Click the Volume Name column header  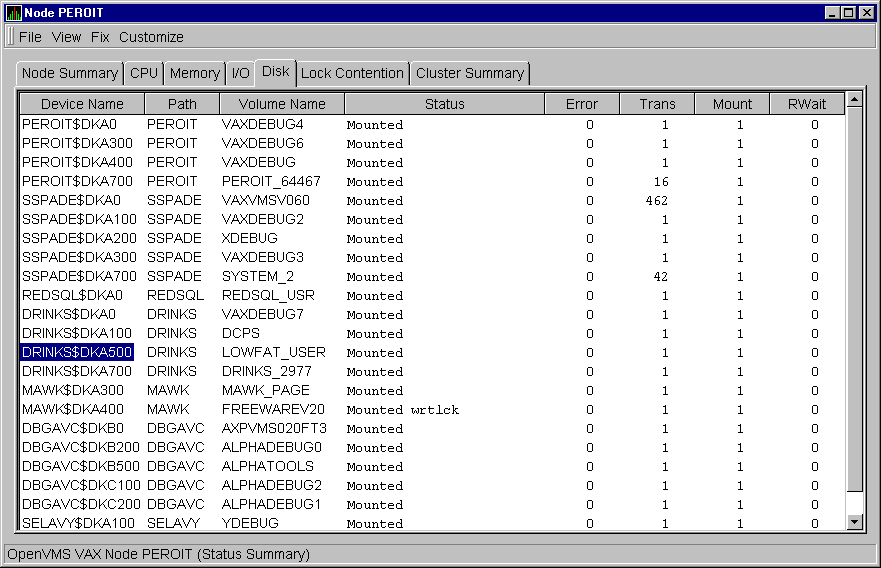coord(282,104)
